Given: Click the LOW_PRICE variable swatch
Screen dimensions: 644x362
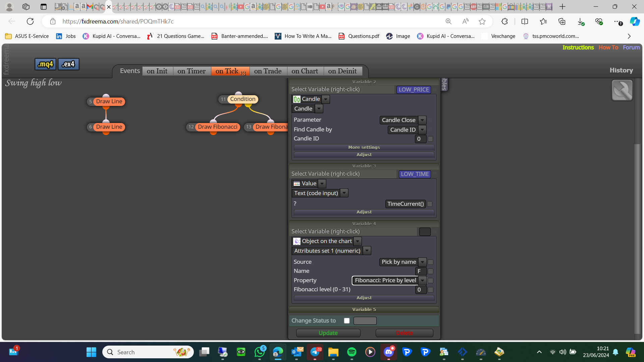Looking at the screenshot, I should tap(414, 89).
